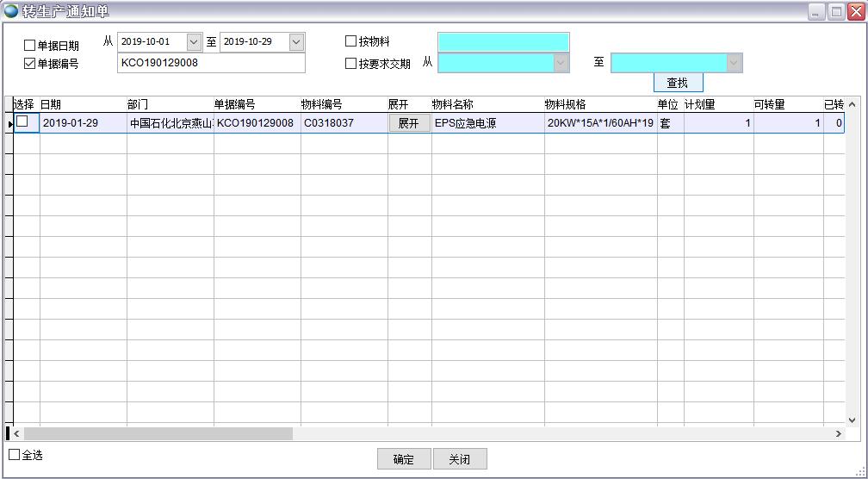Click the 物料名称 column header
The height and width of the screenshot is (479, 868).
point(452,104)
